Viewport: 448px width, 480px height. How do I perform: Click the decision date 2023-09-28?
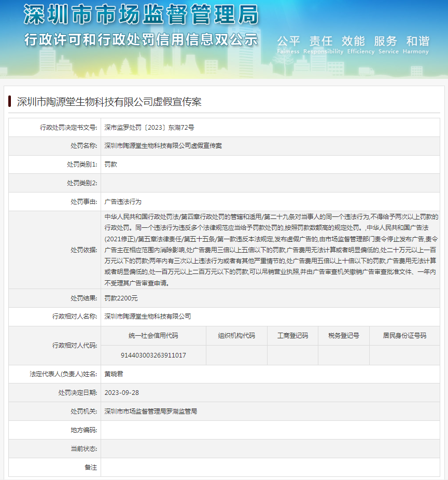coord(122,393)
